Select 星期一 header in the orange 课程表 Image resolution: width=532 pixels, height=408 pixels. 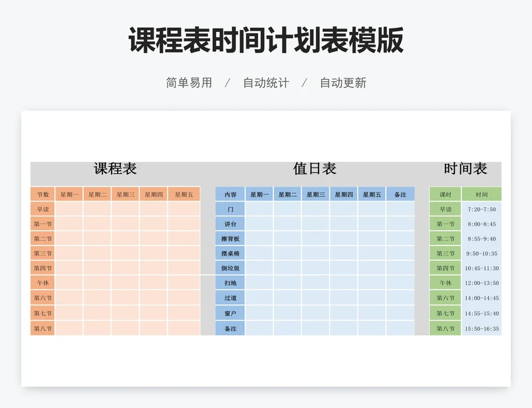69,194
